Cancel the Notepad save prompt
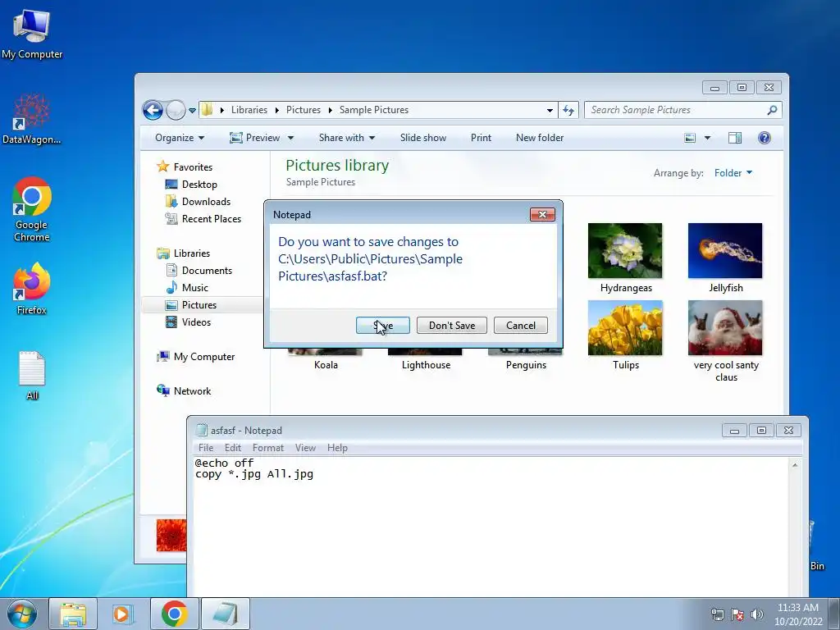This screenshot has height=630, width=840. pyautogui.click(x=520, y=325)
